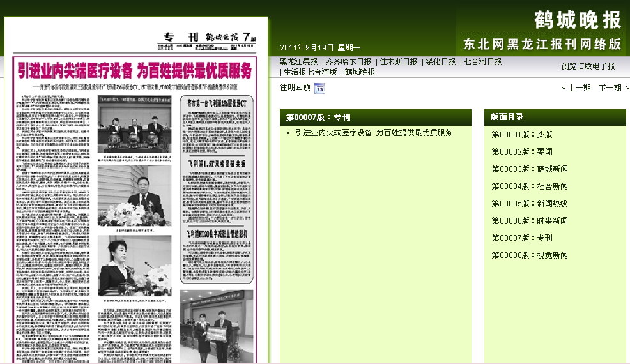Screen dimensions: 630x364
Task: Open the 佳木斯日报 newspaper link
Action: [399, 62]
